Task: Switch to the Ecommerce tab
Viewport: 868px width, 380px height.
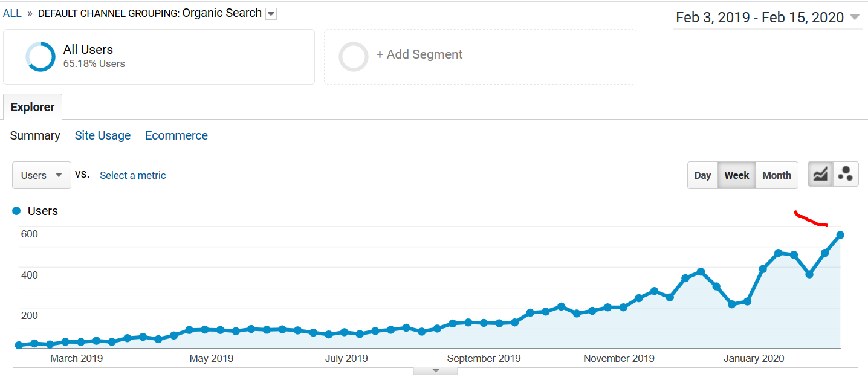Action: (177, 135)
